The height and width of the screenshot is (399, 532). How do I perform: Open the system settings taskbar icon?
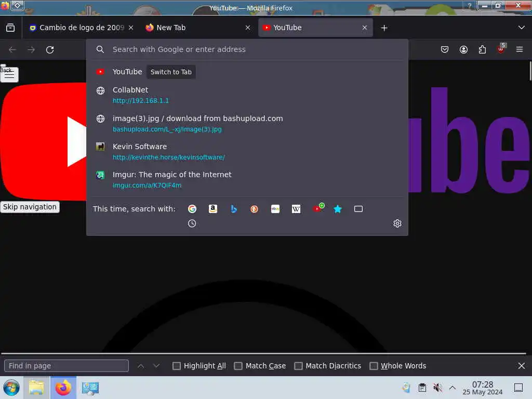coord(90,388)
